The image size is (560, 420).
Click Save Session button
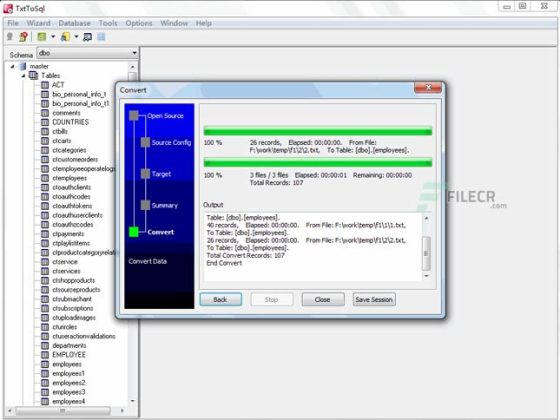(374, 299)
